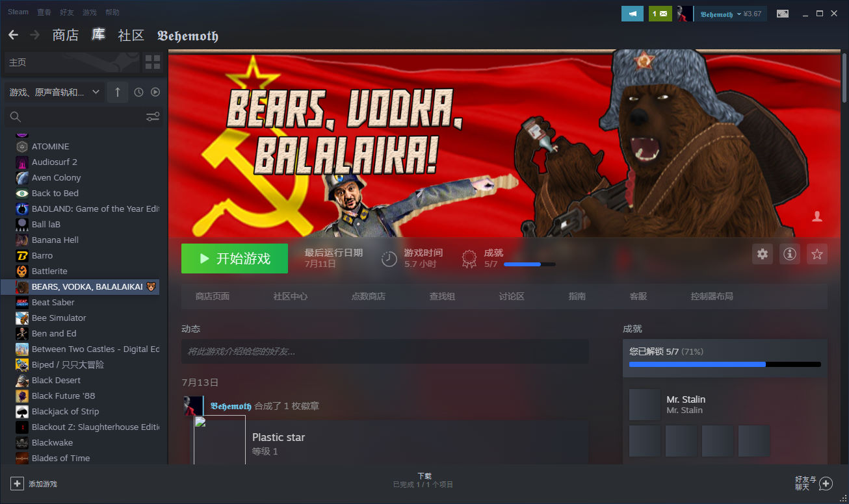This screenshot has width=849, height=504.
Task: Click the Barro game icon
Action: 22,255
